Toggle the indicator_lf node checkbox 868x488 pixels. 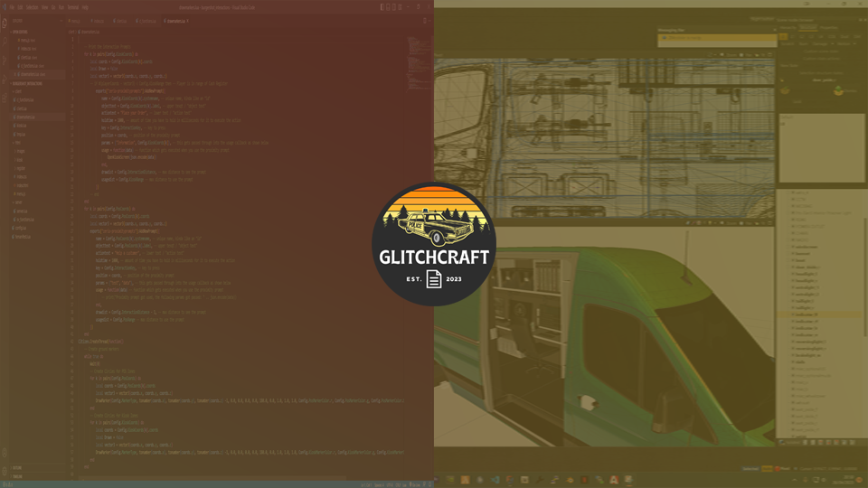(x=793, y=315)
